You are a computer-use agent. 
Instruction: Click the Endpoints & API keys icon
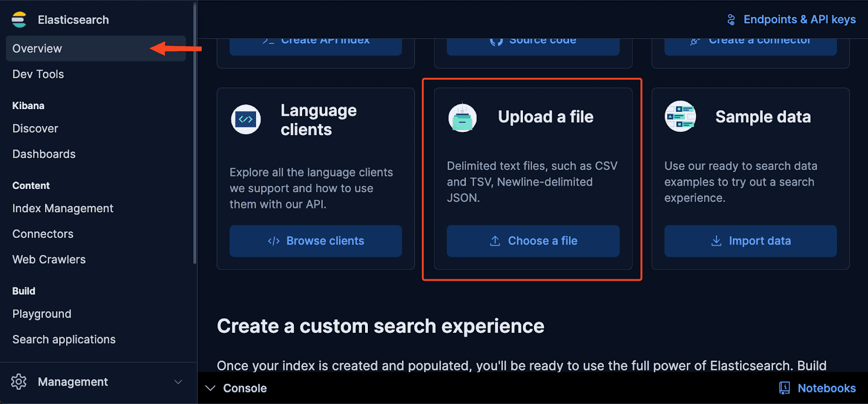731,20
